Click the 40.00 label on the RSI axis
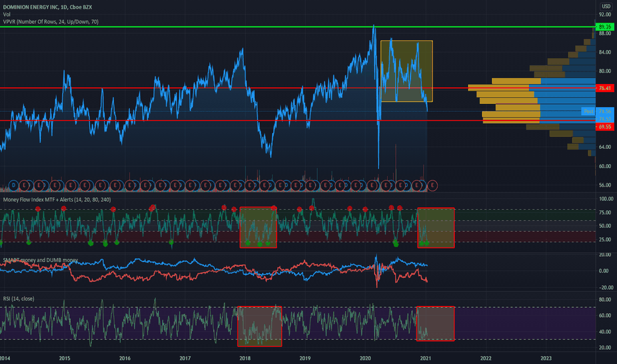Image resolution: width=617 pixels, height=364 pixels. tap(605, 332)
